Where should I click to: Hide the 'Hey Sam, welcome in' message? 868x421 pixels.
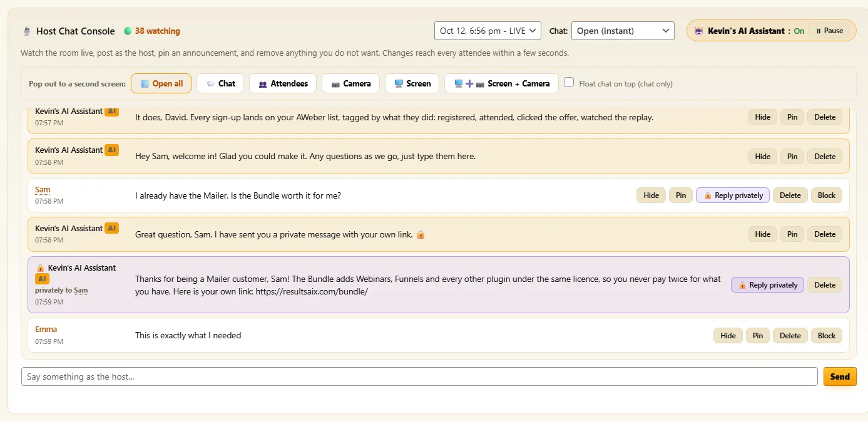pyautogui.click(x=762, y=157)
